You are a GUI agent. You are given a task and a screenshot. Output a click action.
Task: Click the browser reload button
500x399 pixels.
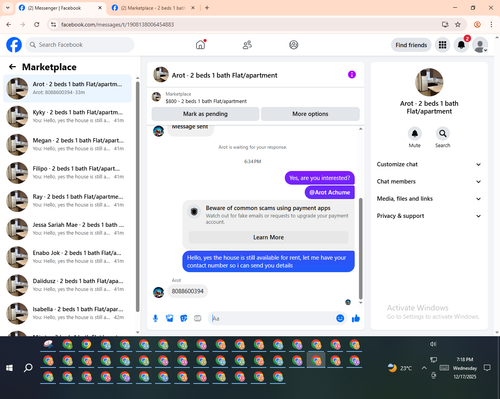(x=37, y=24)
